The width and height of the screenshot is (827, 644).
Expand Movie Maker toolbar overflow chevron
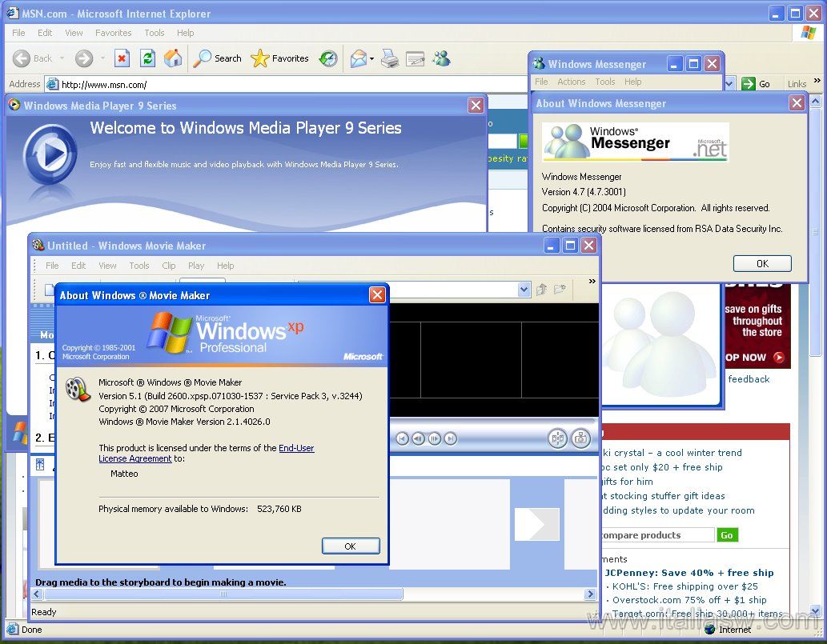[592, 282]
